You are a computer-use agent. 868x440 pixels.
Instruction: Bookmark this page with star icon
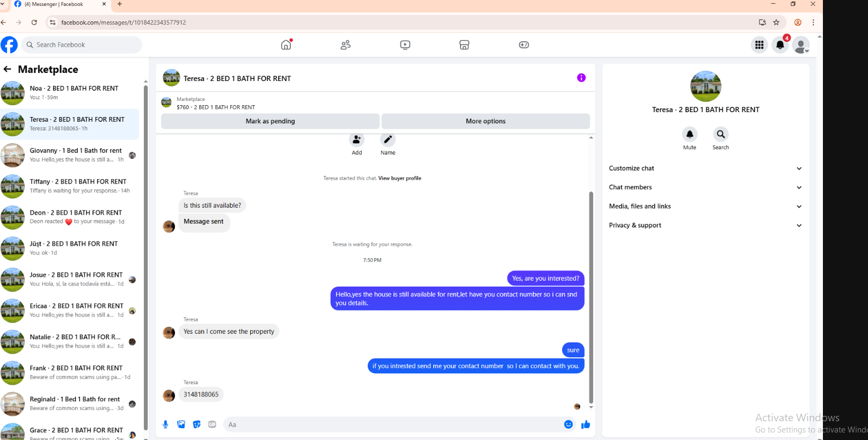point(776,23)
